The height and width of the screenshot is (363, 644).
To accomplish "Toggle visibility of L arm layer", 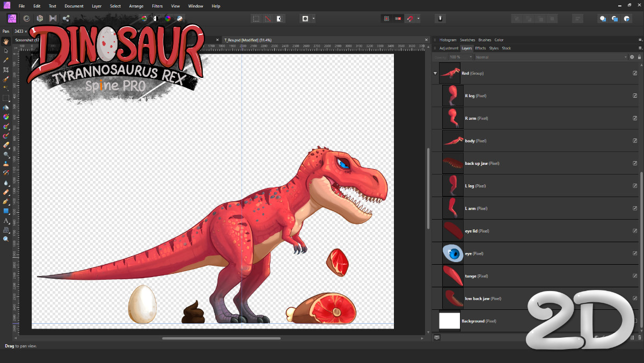I will pyautogui.click(x=635, y=208).
